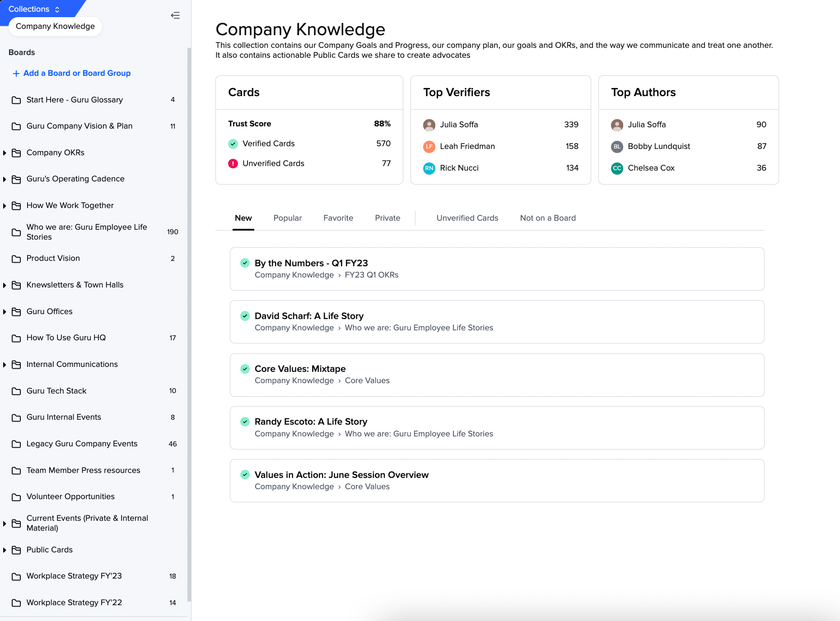The height and width of the screenshot is (621, 840).
Task: Expand the Knewsletters & Town Halls group
Action: tap(5, 285)
